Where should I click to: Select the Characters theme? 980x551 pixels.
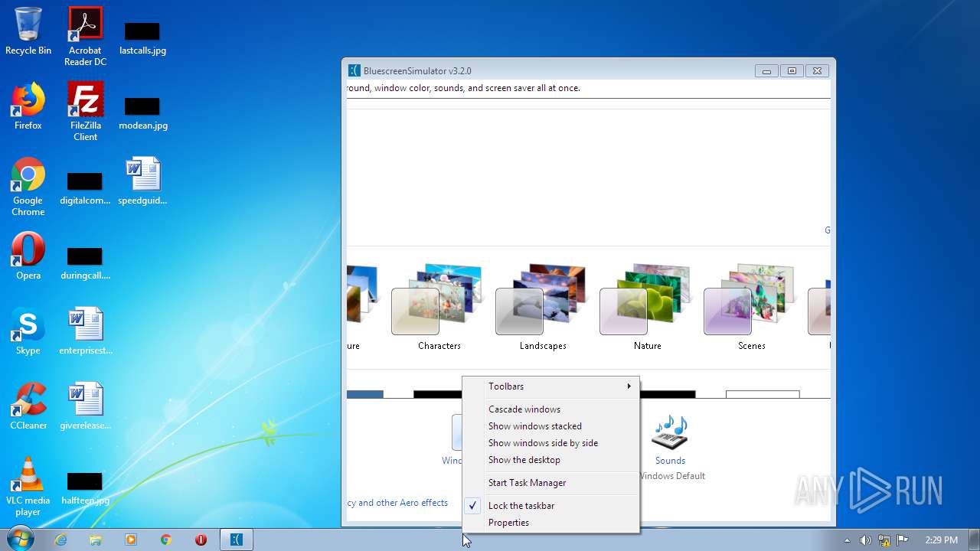pos(439,307)
